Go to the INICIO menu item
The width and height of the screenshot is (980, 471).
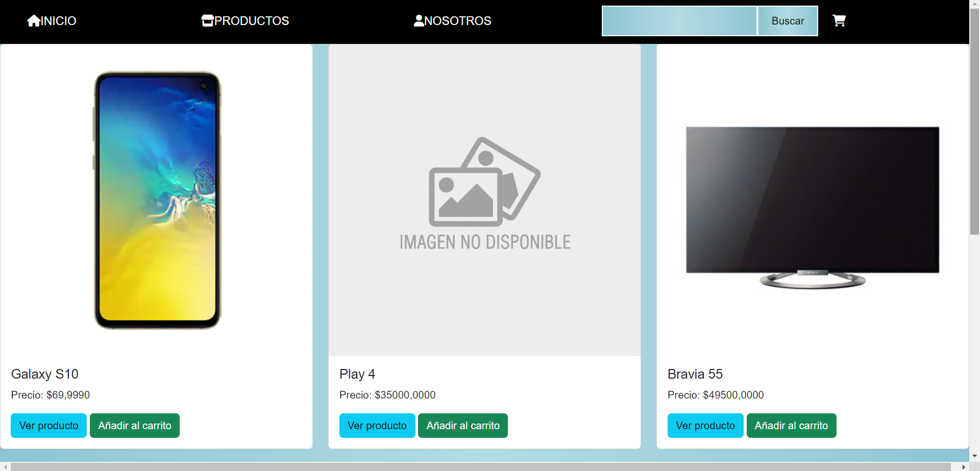(52, 20)
